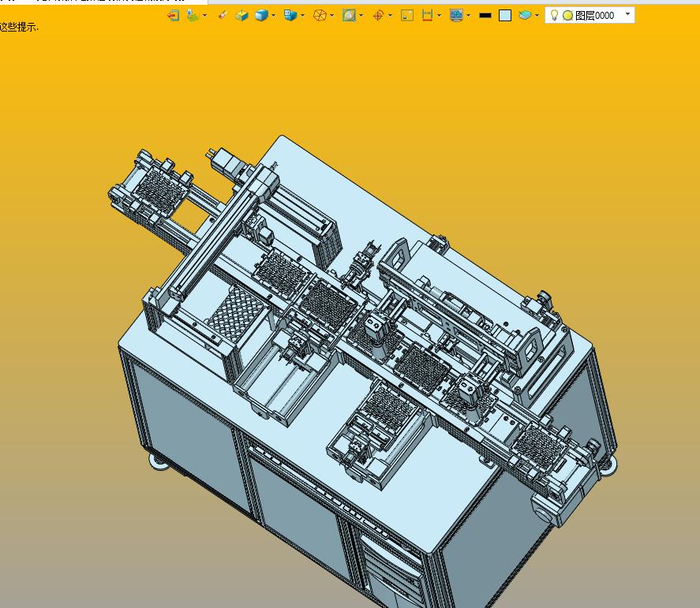Viewport: 700px width, 608px height.
Task: Click the framed section view icon
Action: 349,15
